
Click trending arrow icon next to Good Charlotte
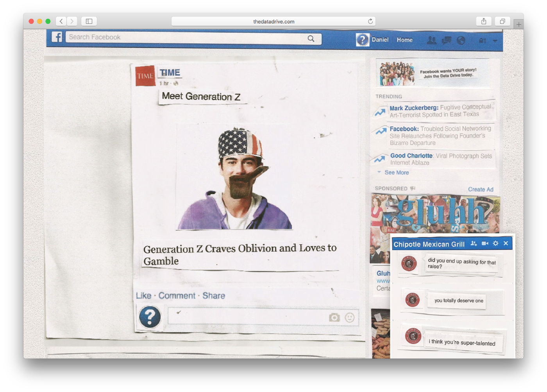click(x=379, y=159)
